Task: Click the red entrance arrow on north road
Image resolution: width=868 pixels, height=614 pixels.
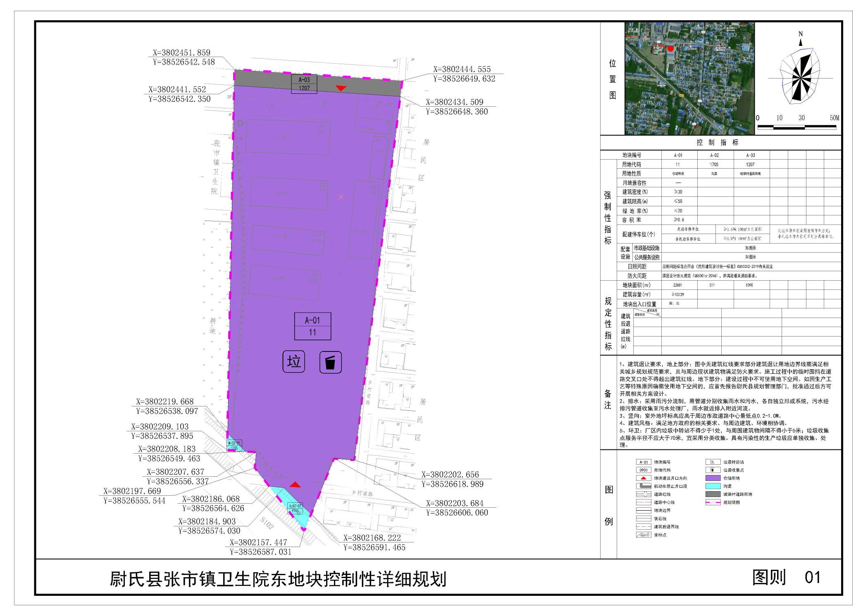Action: (x=341, y=88)
